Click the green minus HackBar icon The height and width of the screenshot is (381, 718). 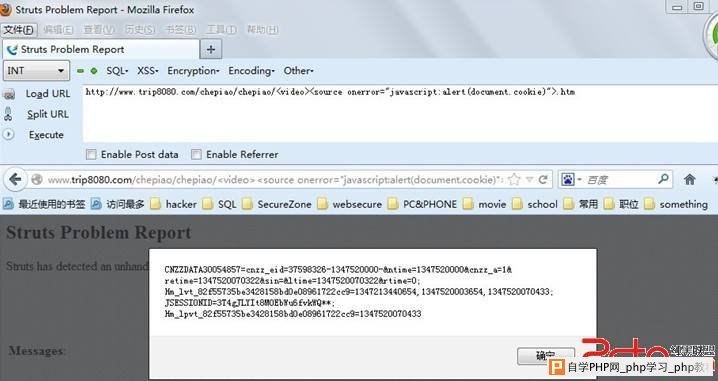tap(81, 71)
